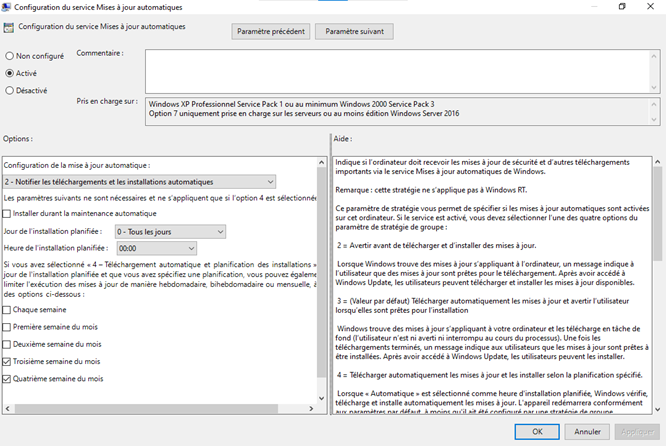Click the policy setting icon beside the heading
The image size is (666, 446).
8,28
